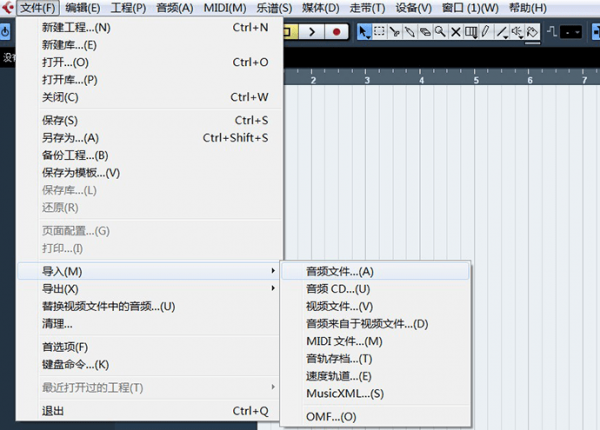This screenshot has height=430, width=600.
Task: Select the Glue tube tool
Action: tap(410, 32)
